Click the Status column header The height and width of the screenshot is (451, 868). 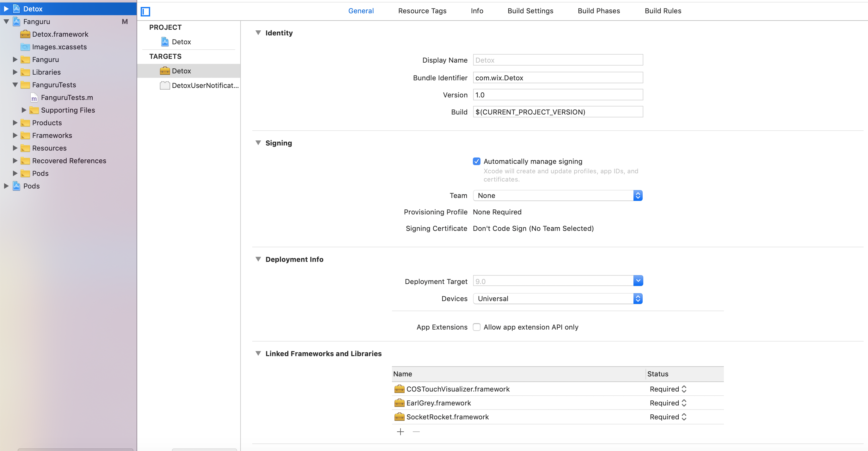click(685, 374)
